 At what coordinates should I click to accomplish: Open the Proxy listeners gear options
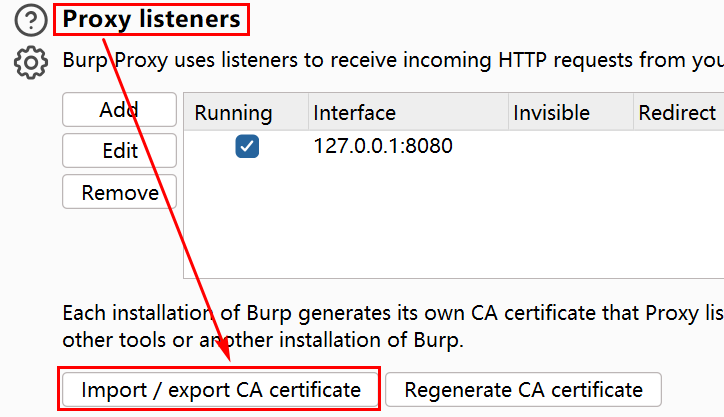pyautogui.click(x=30, y=62)
